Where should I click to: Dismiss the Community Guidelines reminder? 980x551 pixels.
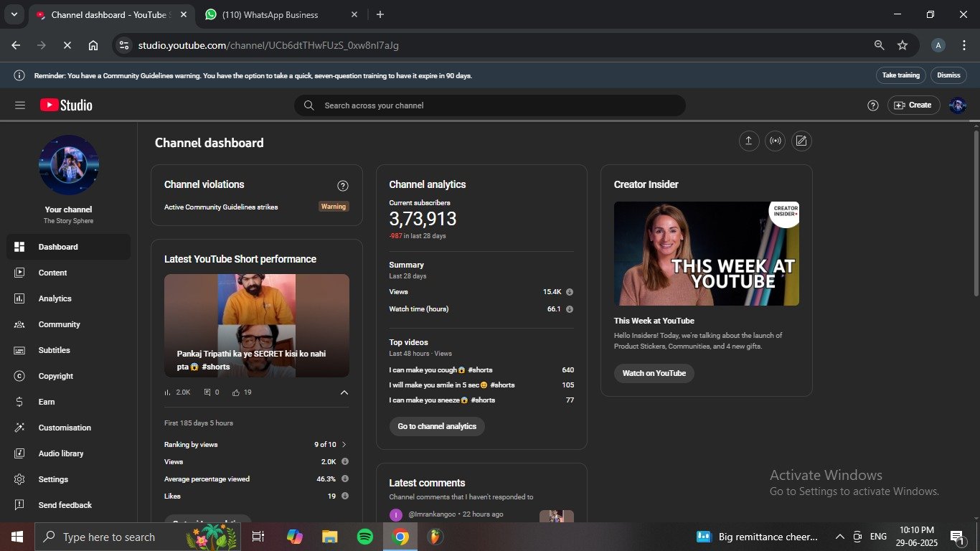pyautogui.click(x=948, y=75)
